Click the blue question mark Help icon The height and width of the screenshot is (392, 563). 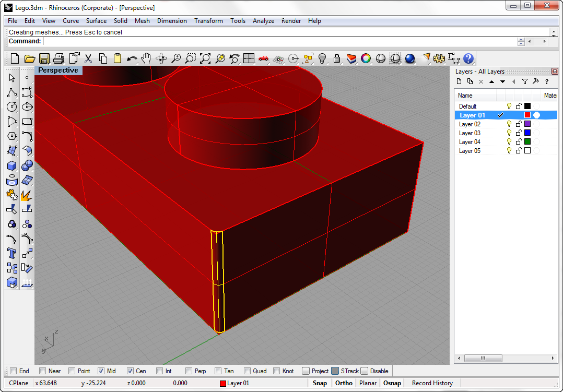468,58
